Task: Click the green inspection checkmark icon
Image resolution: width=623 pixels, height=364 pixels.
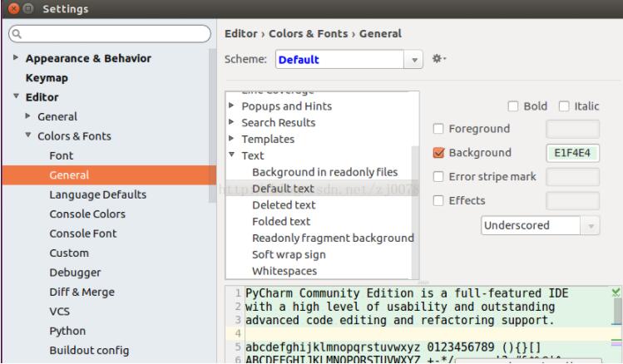Action: click(616, 293)
